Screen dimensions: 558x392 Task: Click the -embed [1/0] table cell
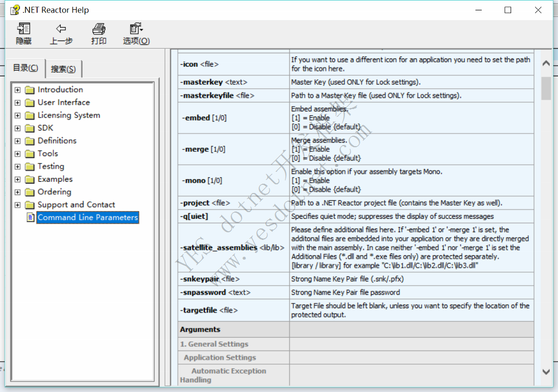[x=233, y=118]
